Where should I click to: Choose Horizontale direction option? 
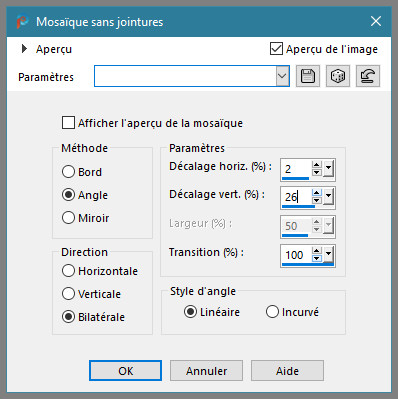point(68,271)
